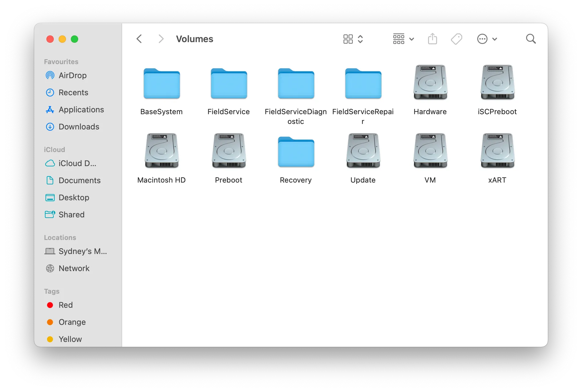
Task: Open the Hardware disk volume
Action: 430,82
